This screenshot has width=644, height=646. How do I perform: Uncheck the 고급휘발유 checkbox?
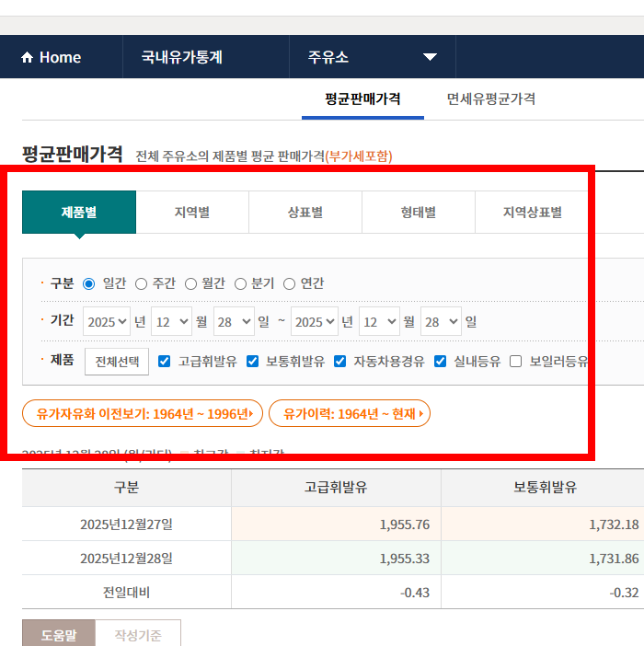tap(165, 362)
